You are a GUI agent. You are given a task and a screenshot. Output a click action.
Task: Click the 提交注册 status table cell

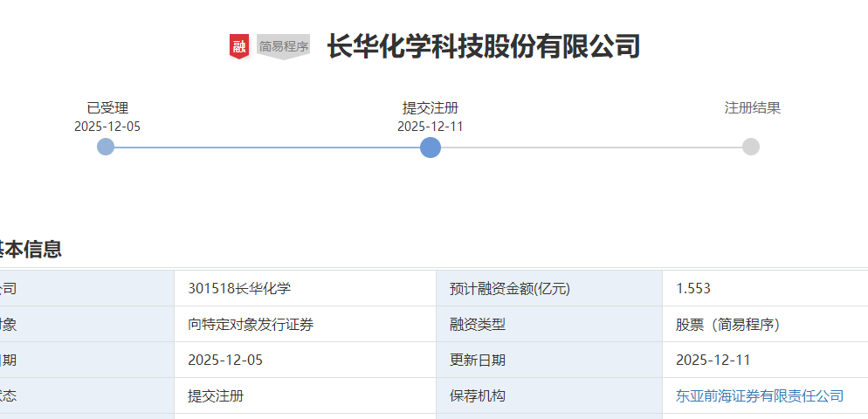(305, 395)
